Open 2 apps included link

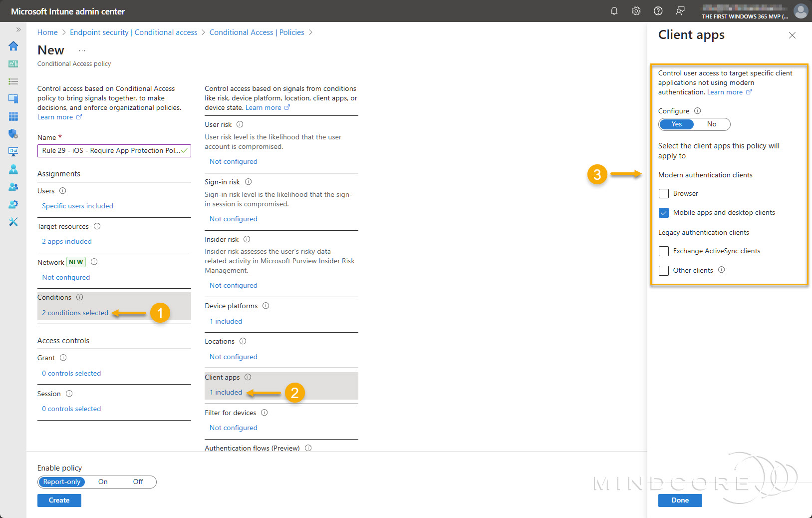pos(67,241)
